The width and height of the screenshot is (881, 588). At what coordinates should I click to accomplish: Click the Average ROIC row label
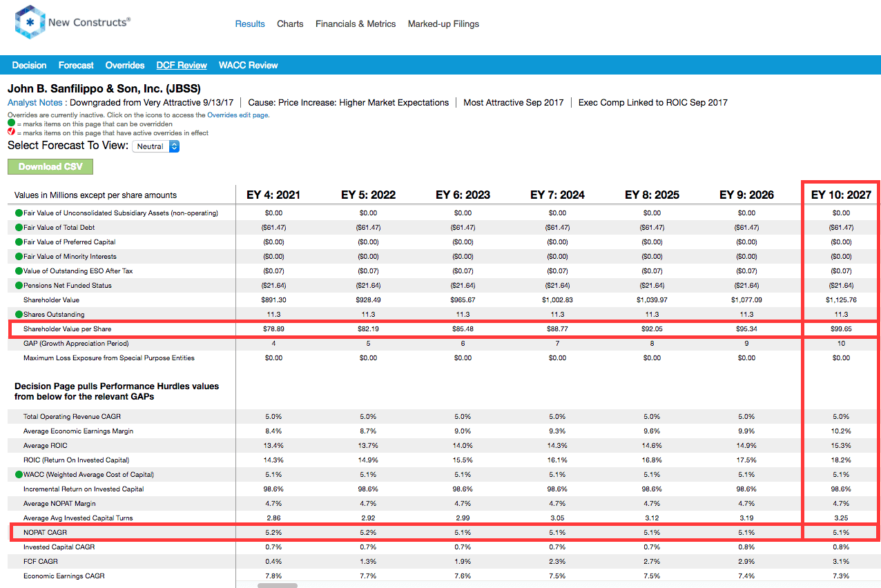click(x=46, y=446)
